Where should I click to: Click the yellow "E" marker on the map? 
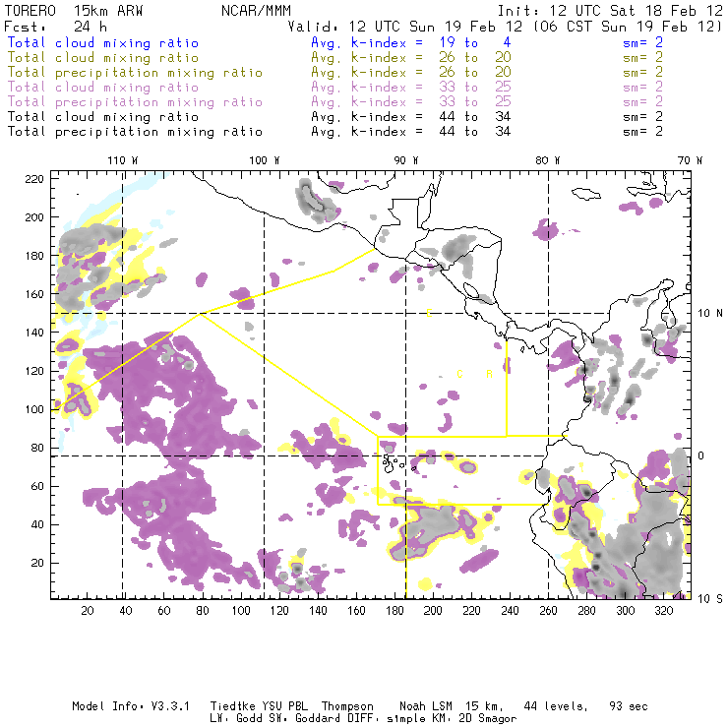pos(429,314)
